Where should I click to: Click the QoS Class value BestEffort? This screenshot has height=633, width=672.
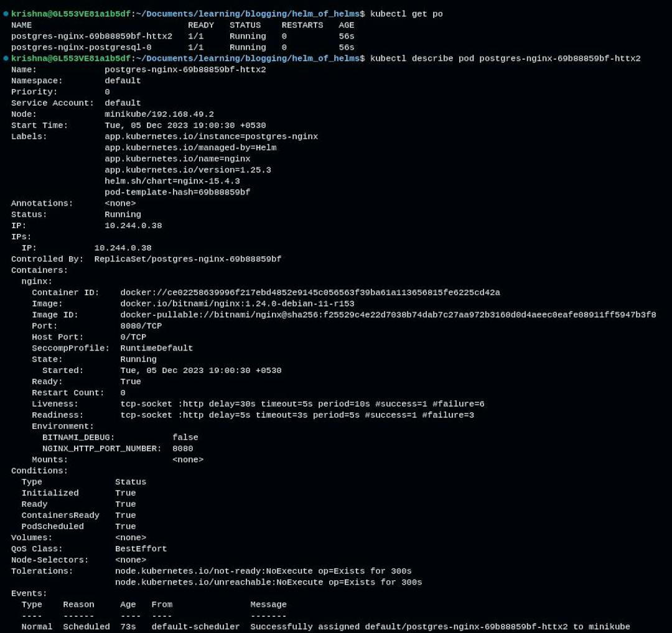point(141,549)
